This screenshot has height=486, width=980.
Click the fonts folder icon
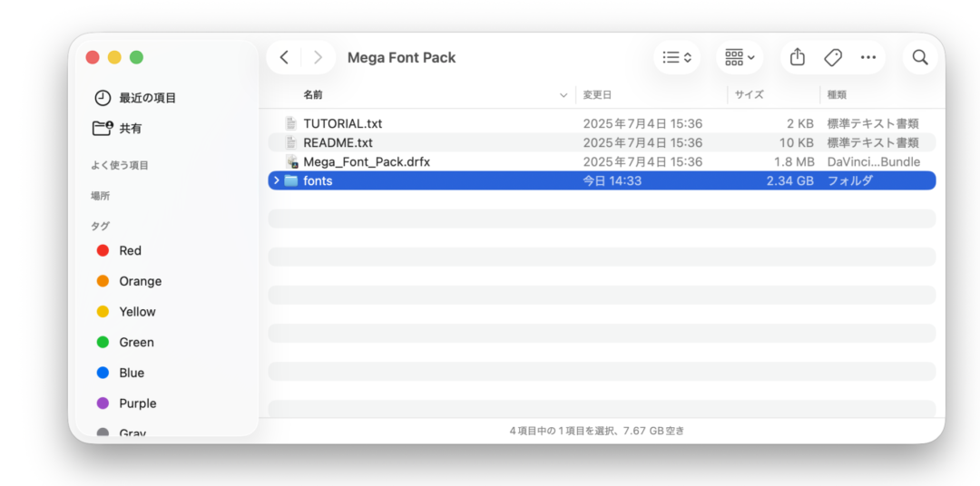tap(291, 181)
